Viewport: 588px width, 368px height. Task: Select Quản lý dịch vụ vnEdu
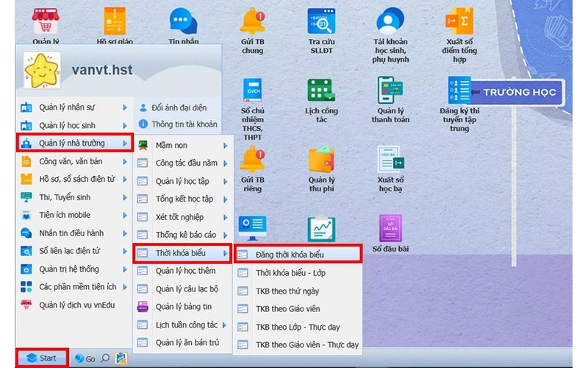tap(74, 305)
